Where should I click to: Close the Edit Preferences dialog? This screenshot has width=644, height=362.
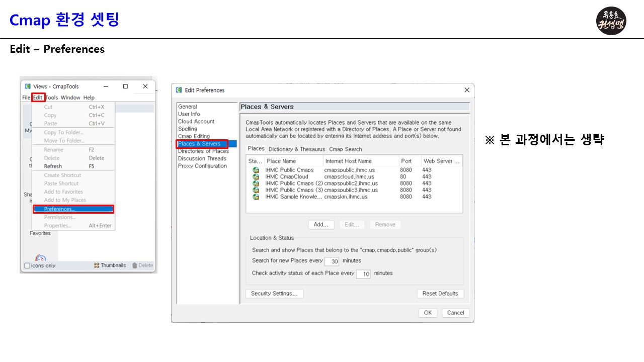(467, 90)
